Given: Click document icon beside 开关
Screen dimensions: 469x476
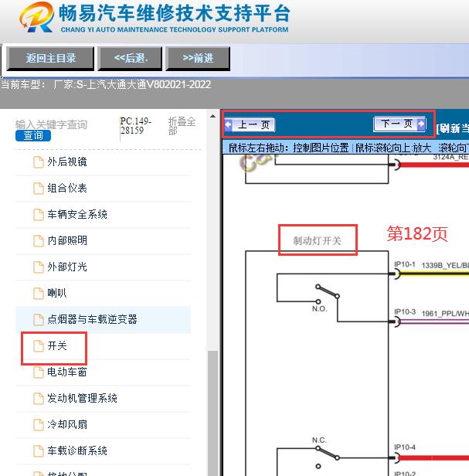Looking at the screenshot, I should click(x=39, y=345).
